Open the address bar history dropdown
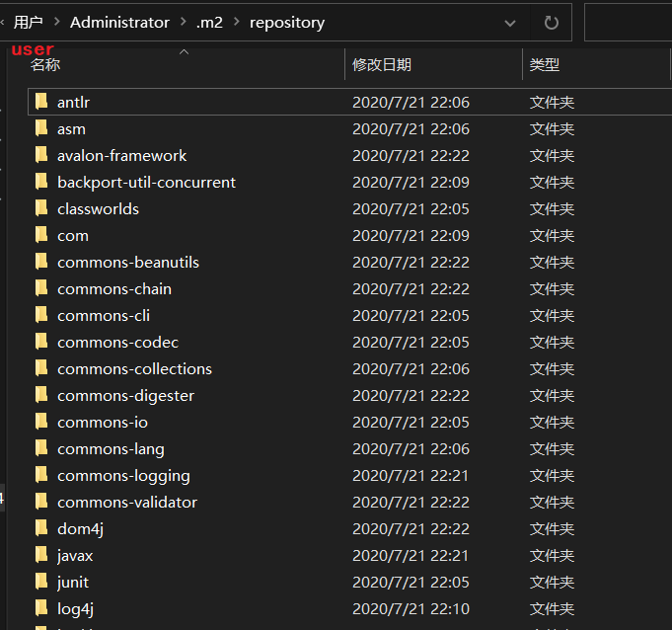The height and width of the screenshot is (630, 672). (510, 23)
